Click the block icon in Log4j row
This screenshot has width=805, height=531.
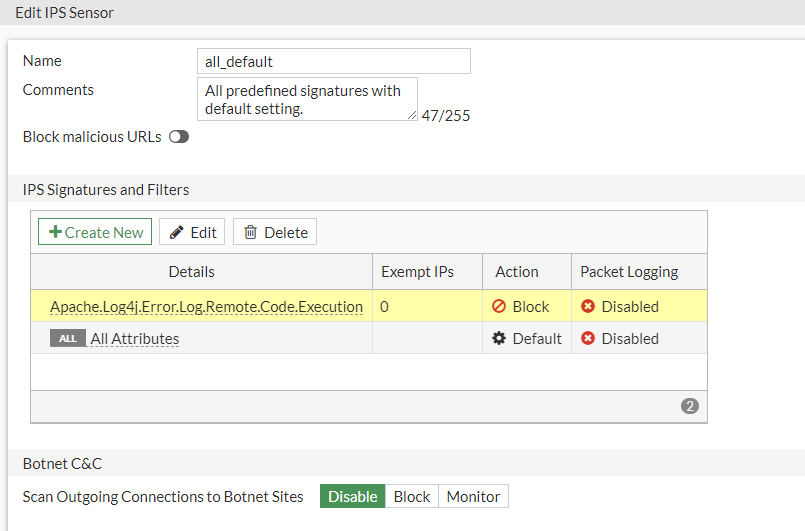point(498,307)
